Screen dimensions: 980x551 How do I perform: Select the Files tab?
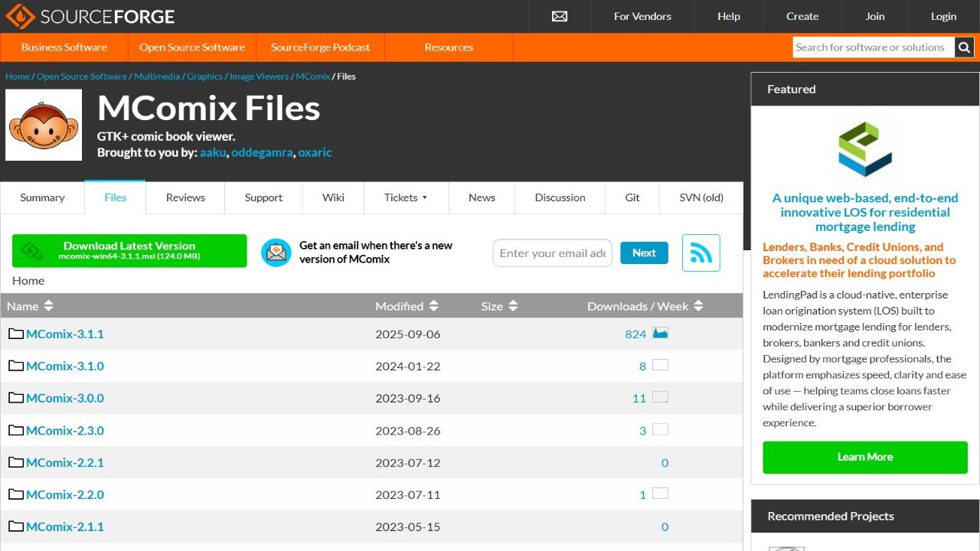coord(115,197)
